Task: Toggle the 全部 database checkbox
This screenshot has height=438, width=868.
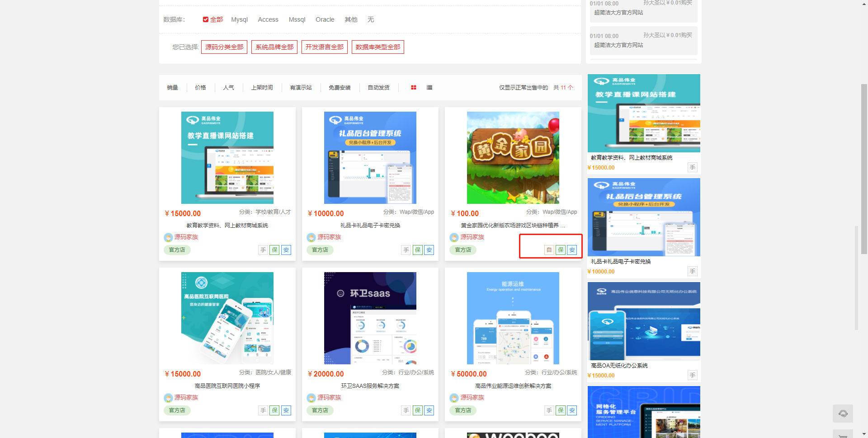Action: (x=206, y=19)
